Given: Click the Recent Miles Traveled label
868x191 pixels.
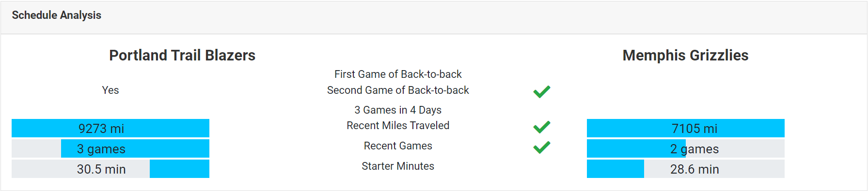Looking at the screenshot, I should pos(398,125).
